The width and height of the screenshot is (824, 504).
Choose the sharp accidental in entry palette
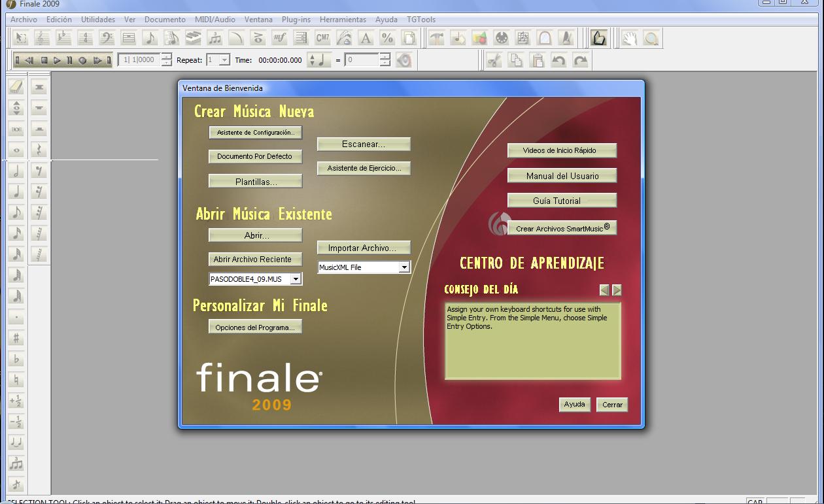tap(17, 338)
